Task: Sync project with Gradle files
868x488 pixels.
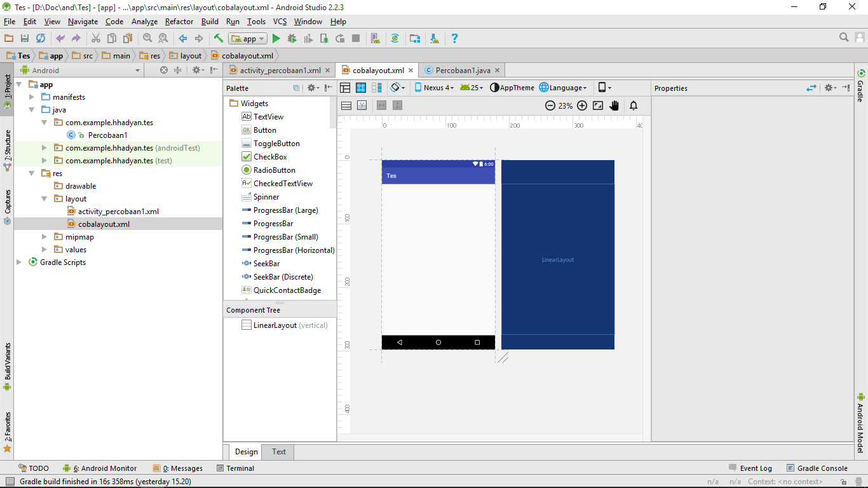Action: [395, 38]
